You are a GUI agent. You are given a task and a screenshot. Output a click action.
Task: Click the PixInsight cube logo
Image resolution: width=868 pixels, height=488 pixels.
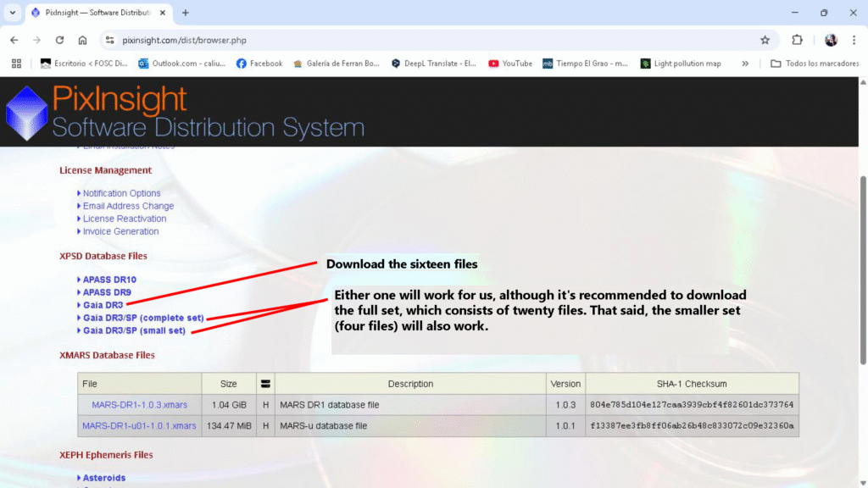coord(26,113)
